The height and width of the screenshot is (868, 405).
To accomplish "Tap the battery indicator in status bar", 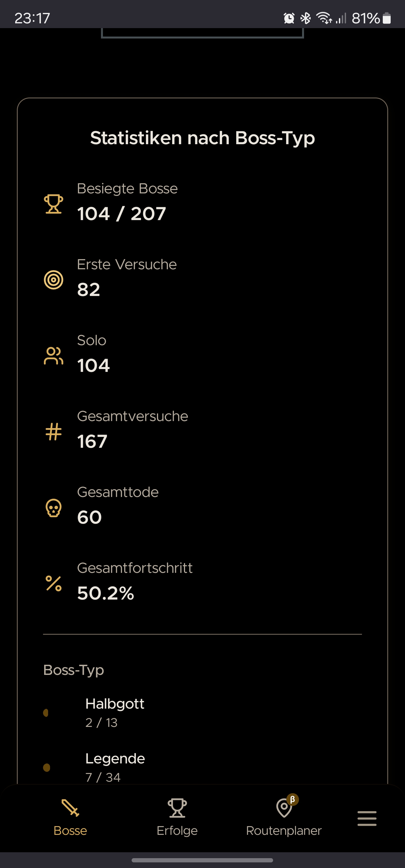I will coord(387,18).
